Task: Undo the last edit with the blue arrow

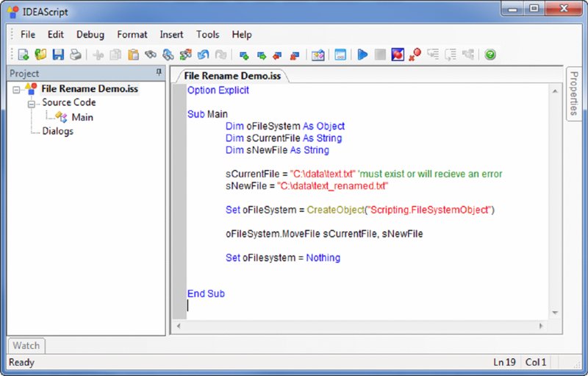Action: (x=203, y=54)
